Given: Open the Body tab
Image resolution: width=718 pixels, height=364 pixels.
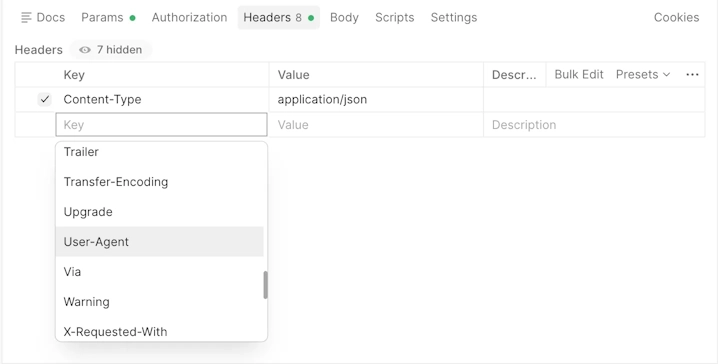Looking at the screenshot, I should point(344,17).
